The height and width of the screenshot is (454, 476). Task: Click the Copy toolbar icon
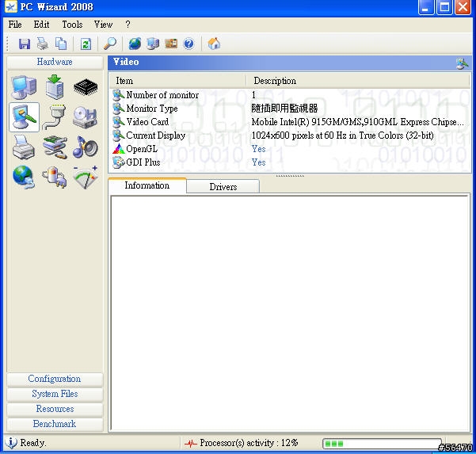point(61,44)
